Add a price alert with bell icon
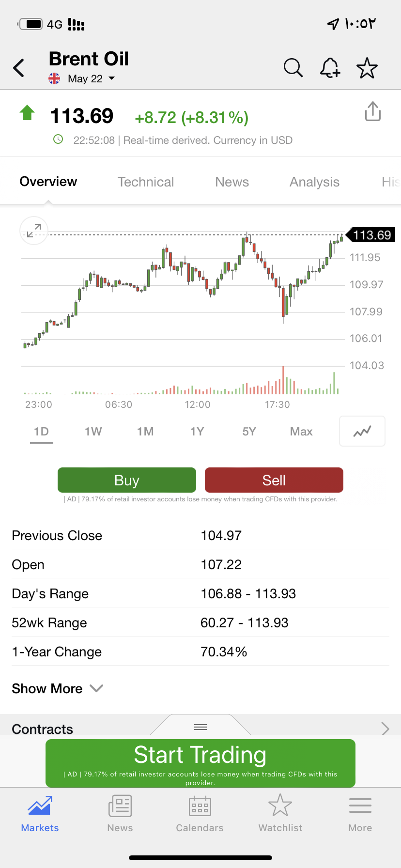Viewport: 401px width, 868px height. point(330,68)
